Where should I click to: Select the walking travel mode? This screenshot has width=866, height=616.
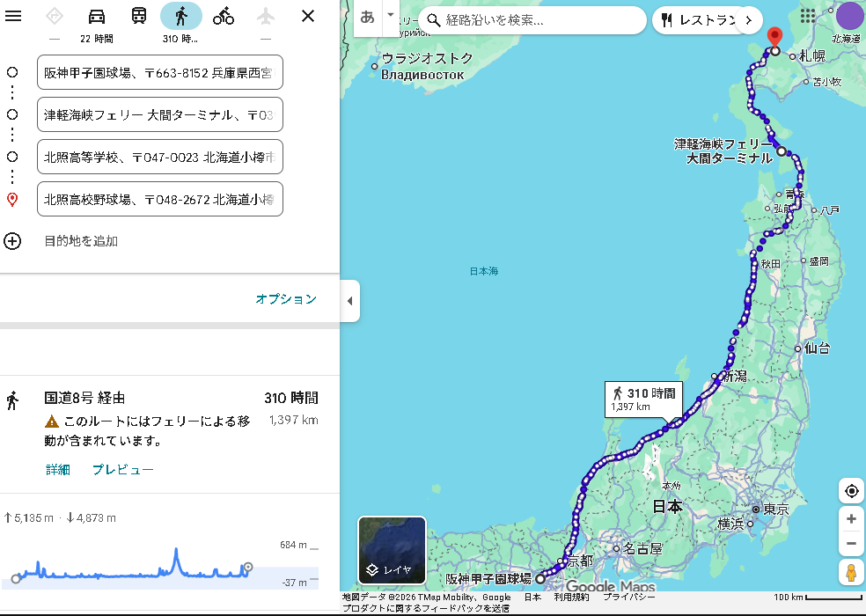click(x=180, y=16)
